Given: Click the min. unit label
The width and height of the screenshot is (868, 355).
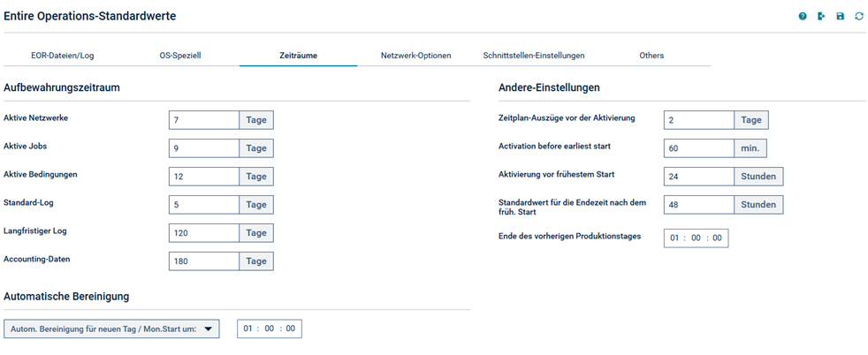Looking at the screenshot, I should click(x=750, y=148).
